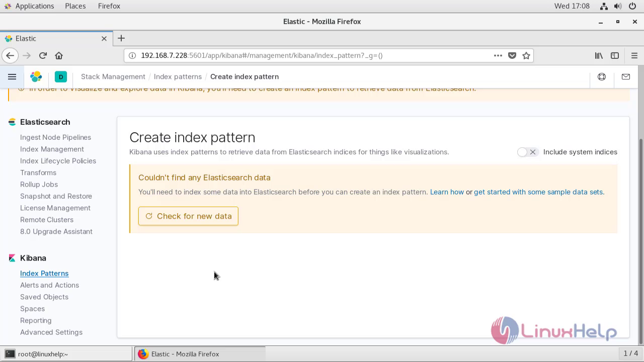Toggle Include system indices switch
Screen dimensions: 644x362
[528, 152]
